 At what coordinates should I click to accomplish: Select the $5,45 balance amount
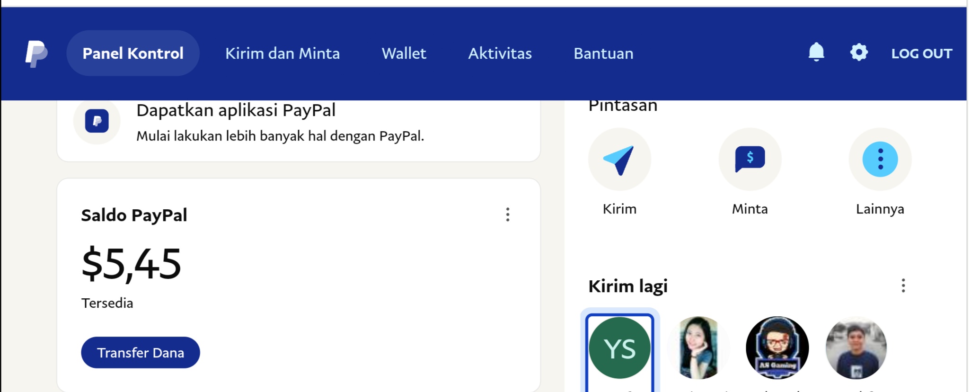pos(131,264)
